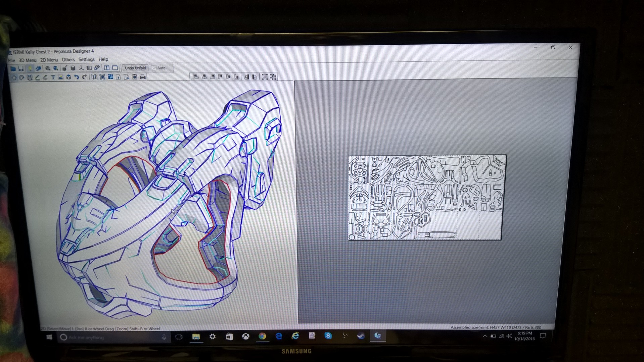This screenshot has height=362, width=644.
Task: Show hidden tray icons chevron
Action: tap(485, 336)
